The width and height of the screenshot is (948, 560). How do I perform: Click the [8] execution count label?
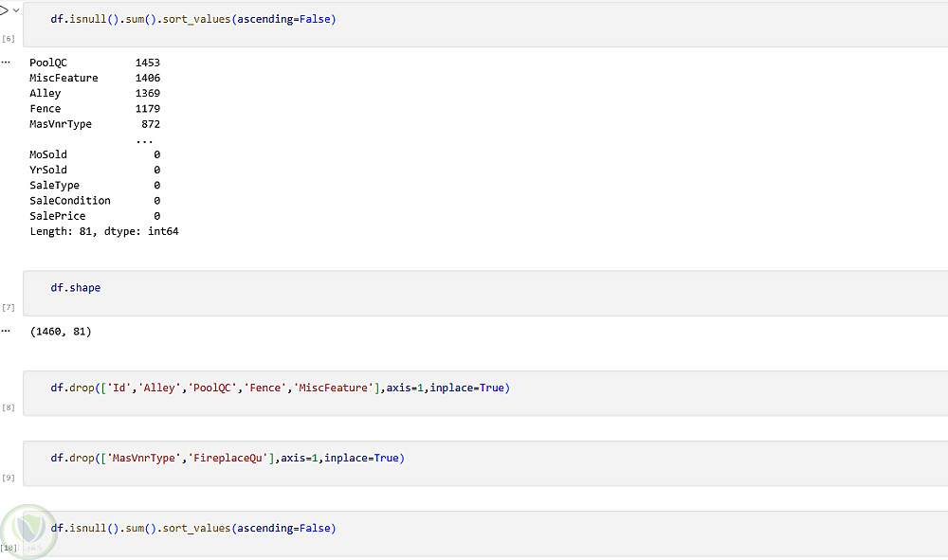(9, 407)
